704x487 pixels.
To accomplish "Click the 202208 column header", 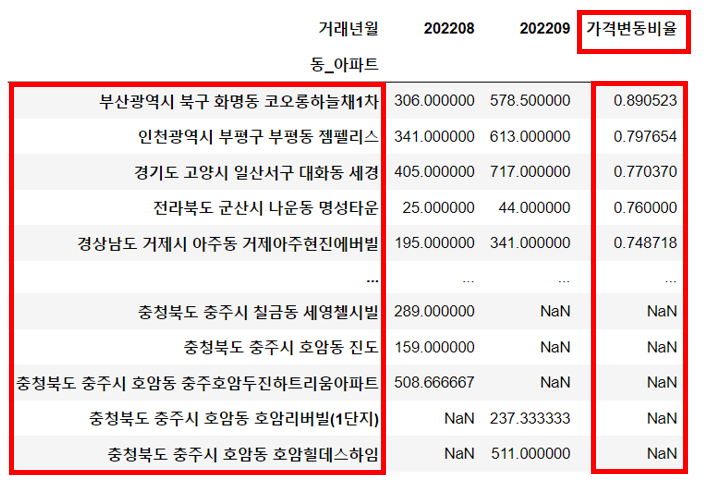I will coord(449,29).
